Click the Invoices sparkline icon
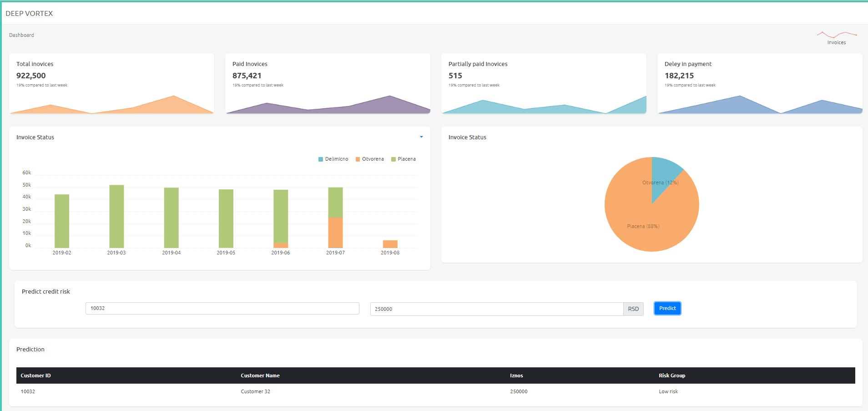Screen dimensions: 868x411 836,35
